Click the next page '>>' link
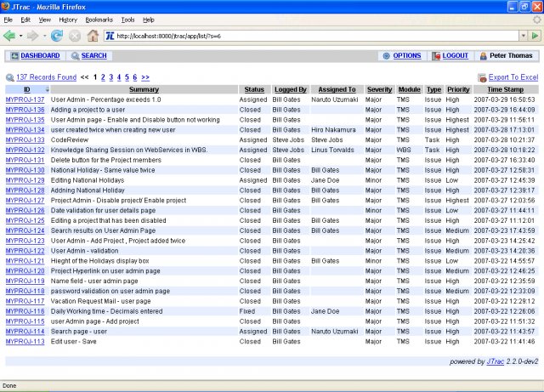Screen dimensions: 544x392 point(145,77)
